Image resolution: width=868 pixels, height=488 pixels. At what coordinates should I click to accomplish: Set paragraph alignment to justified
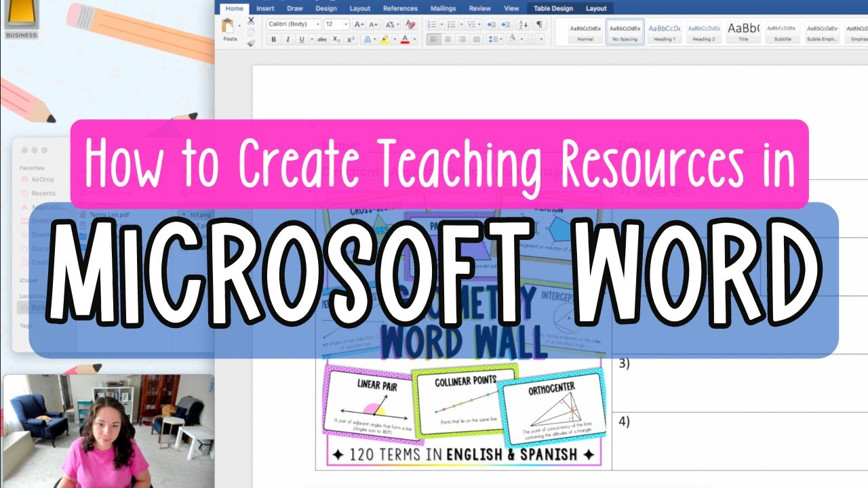click(x=477, y=39)
